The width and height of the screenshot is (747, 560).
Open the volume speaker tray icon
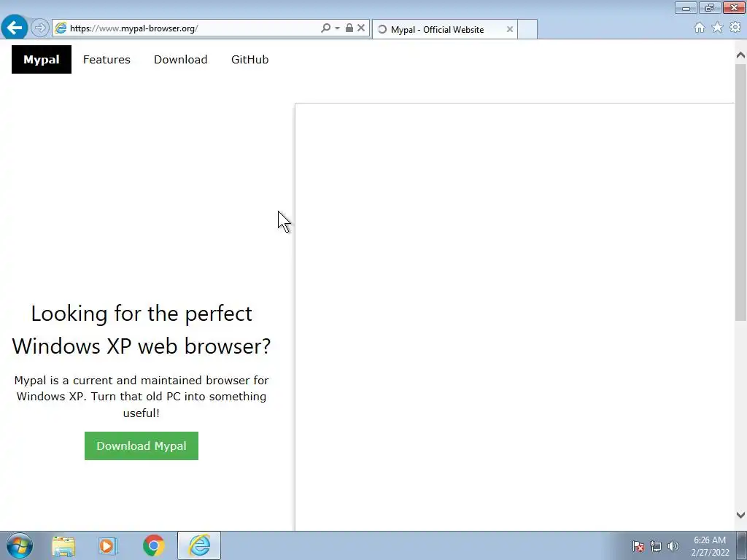[673, 546]
